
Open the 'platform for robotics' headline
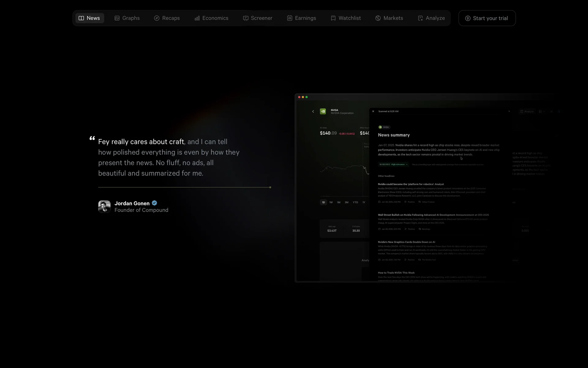(411, 184)
